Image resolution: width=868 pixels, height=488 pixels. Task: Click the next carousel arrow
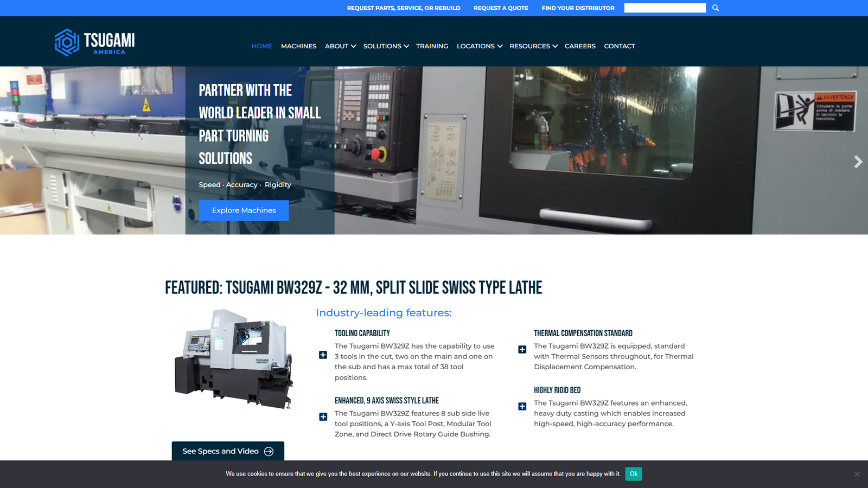coord(858,162)
